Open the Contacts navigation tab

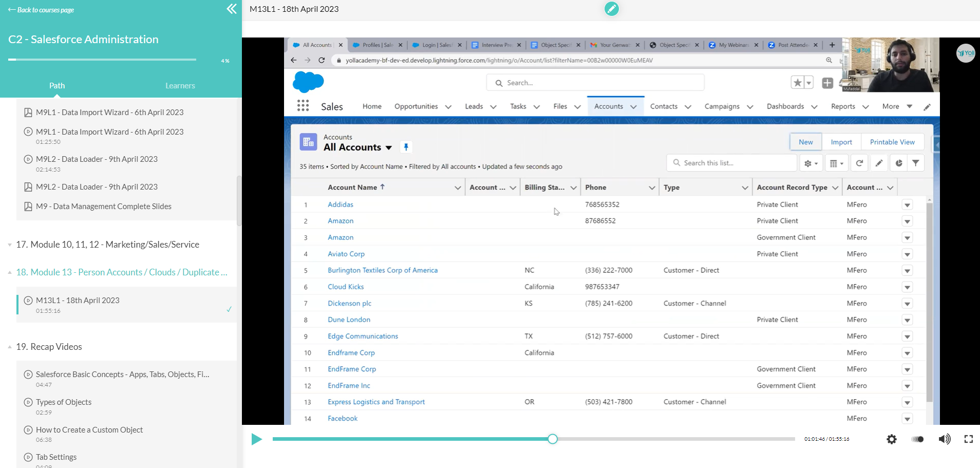click(664, 106)
